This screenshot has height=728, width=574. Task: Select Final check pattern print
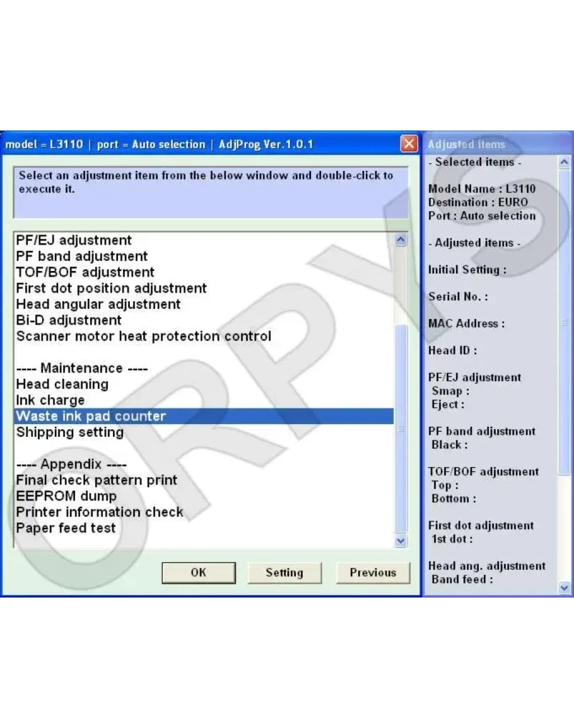click(x=97, y=480)
